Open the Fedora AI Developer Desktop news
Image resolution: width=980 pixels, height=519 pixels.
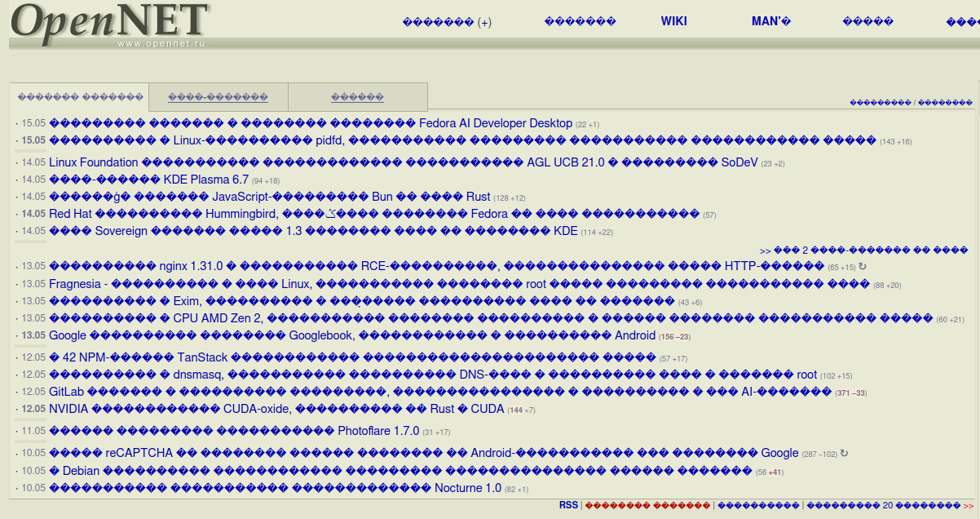(x=311, y=123)
